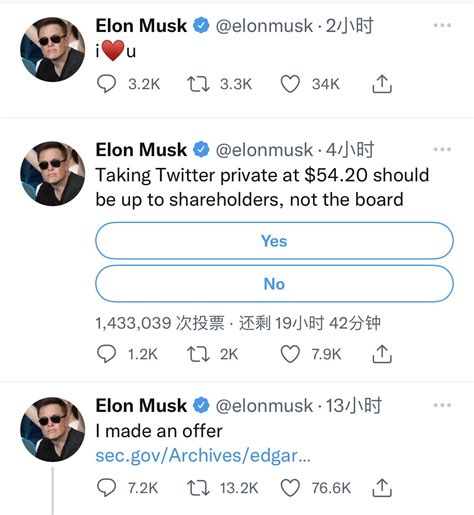Like the 'i ❤ u' tweet
Image resolution: width=474 pixels, height=515 pixels.
290,84
